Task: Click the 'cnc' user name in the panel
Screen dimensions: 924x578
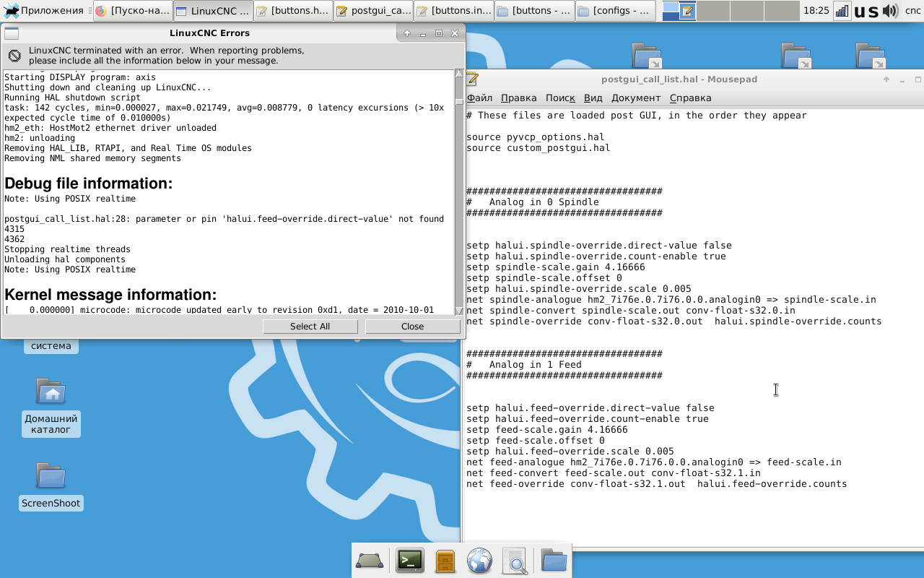Action: point(912,11)
